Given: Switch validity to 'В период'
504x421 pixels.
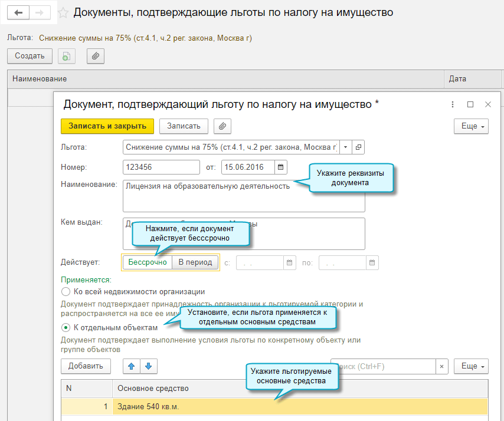Looking at the screenshot, I should [x=195, y=262].
